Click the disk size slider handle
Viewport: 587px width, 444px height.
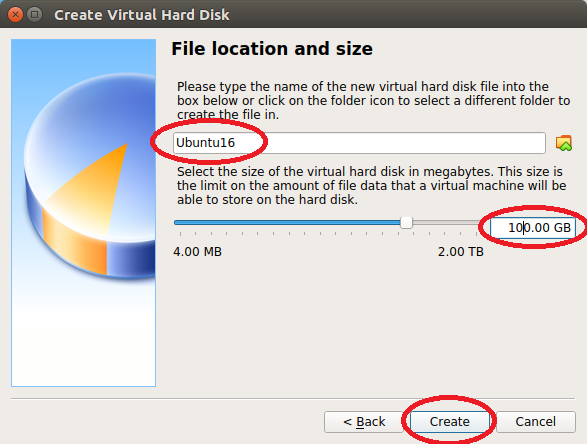[406, 222]
